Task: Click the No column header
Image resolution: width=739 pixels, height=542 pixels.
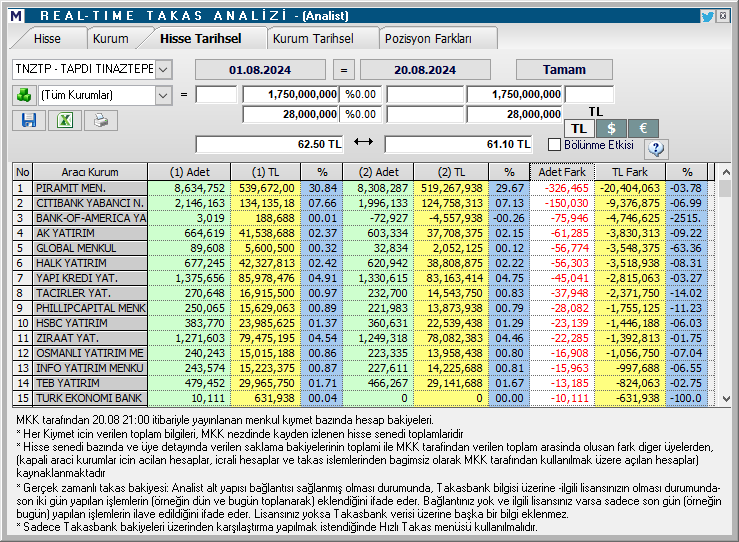Action: (23, 172)
